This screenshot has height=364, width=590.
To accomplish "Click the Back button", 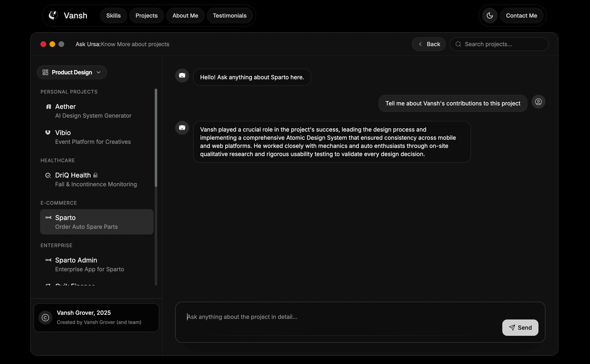I will coord(428,44).
